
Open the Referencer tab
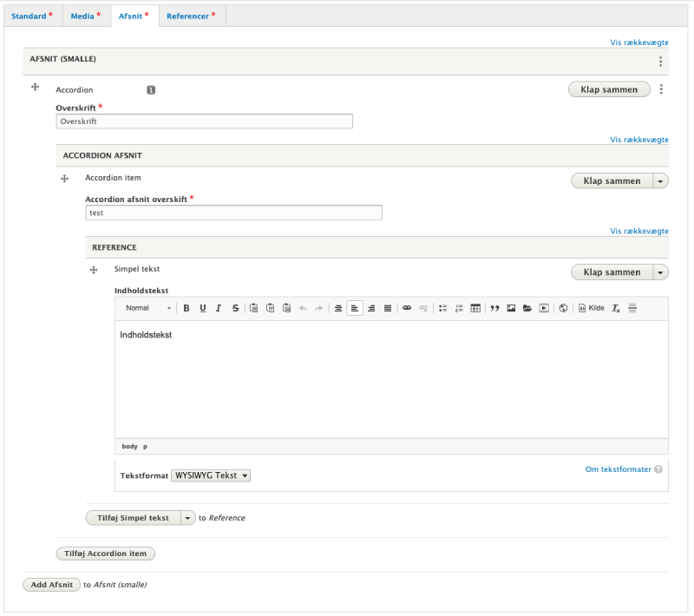190,16
